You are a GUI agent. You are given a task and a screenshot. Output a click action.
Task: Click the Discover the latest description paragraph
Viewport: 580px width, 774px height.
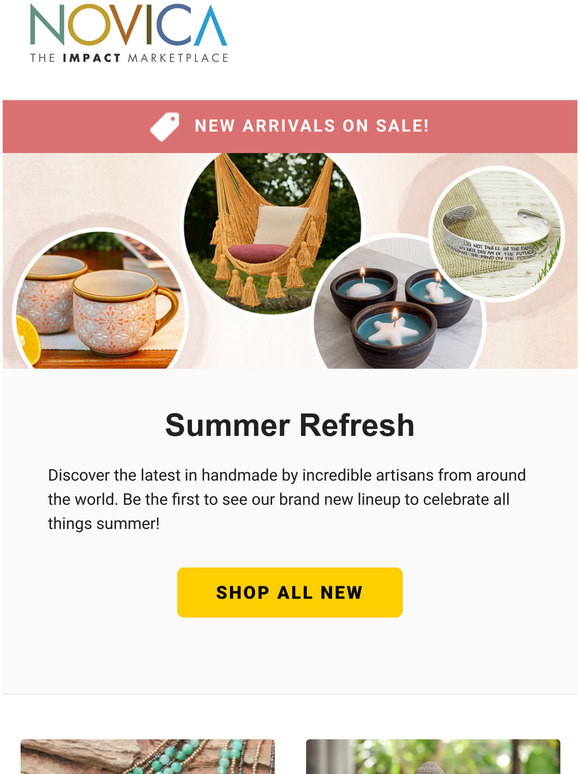pos(286,499)
